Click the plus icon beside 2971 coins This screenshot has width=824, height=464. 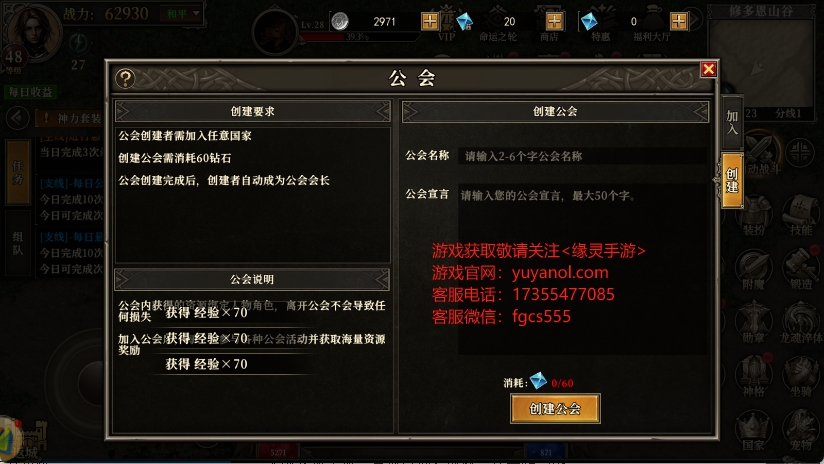[430, 21]
